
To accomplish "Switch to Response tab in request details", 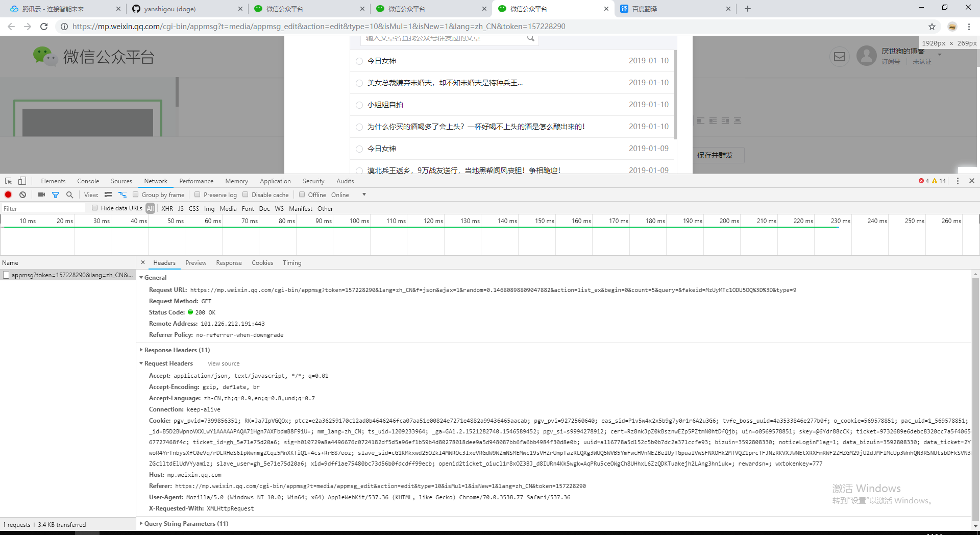I will coord(229,263).
